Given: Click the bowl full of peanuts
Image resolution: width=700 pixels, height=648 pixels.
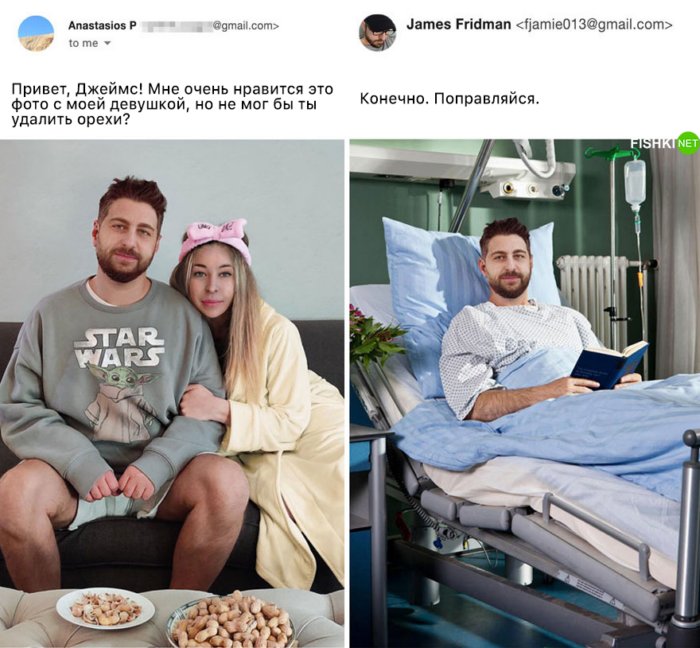Looking at the screenshot, I should point(232,622).
